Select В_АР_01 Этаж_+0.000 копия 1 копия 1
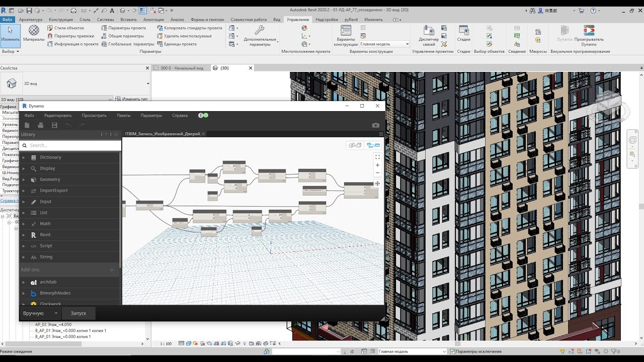 [x=70, y=330]
